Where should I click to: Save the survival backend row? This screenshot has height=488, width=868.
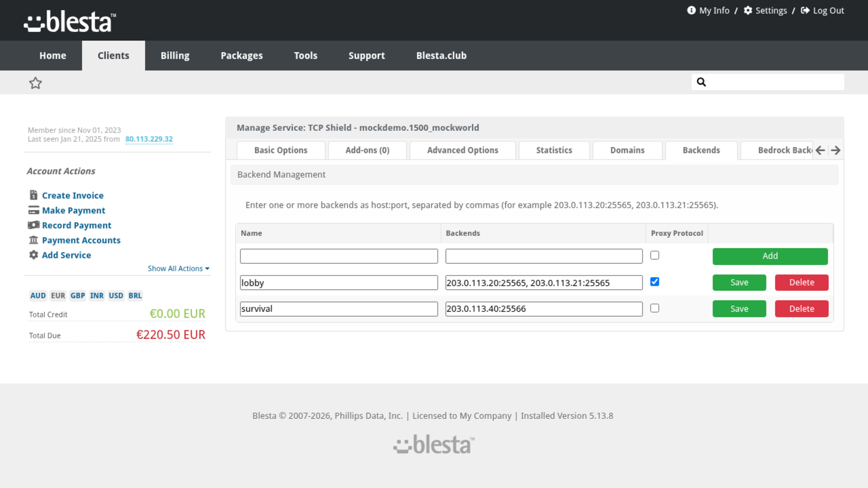[x=739, y=309]
